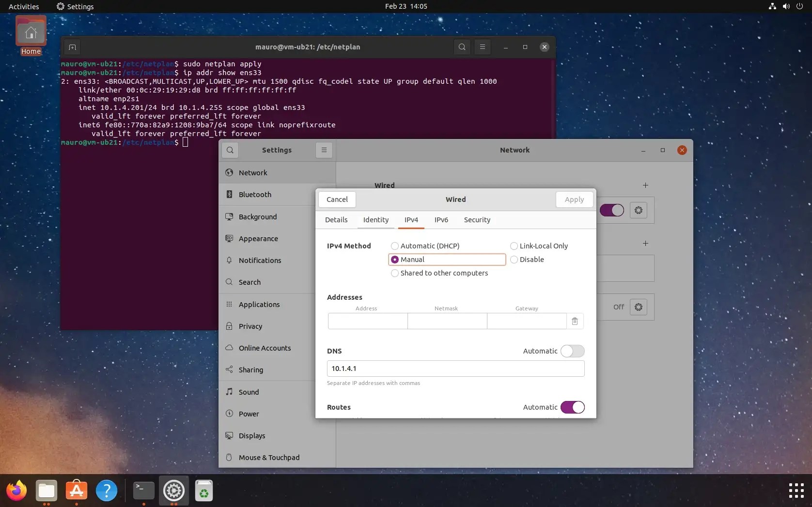Switch to the IPv6 tab

[x=441, y=220]
